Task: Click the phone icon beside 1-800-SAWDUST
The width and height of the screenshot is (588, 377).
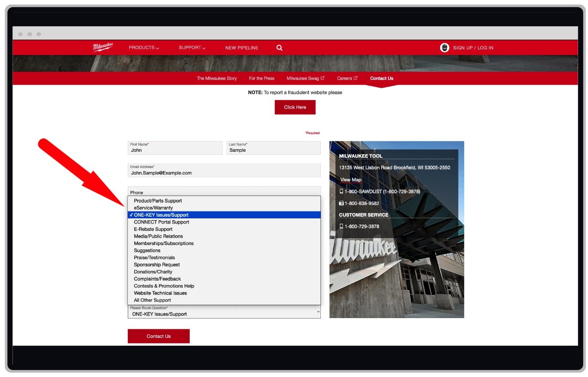Action: click(x=342, y=191)
